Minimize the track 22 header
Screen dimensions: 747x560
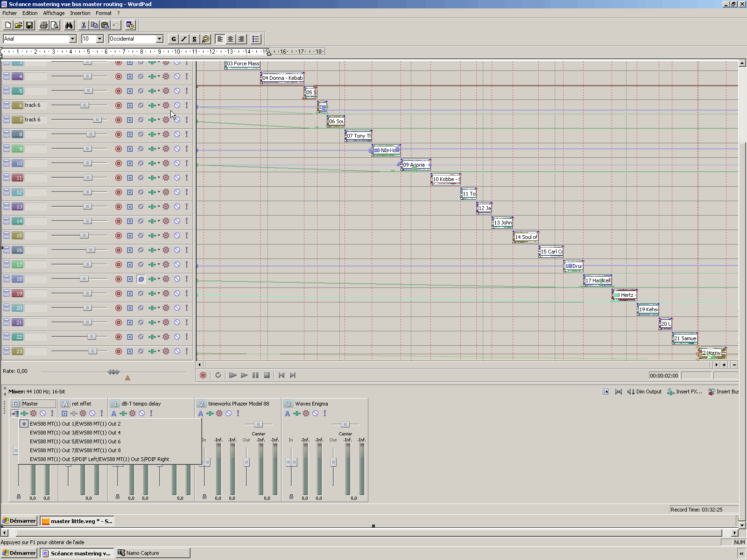(x=7, y=335)
